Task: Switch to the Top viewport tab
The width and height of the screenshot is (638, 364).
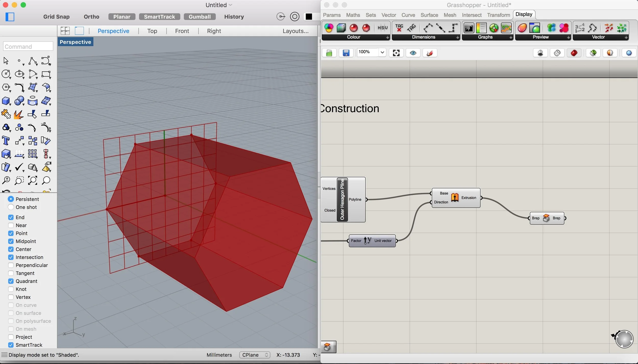Action: pos(152,31)
